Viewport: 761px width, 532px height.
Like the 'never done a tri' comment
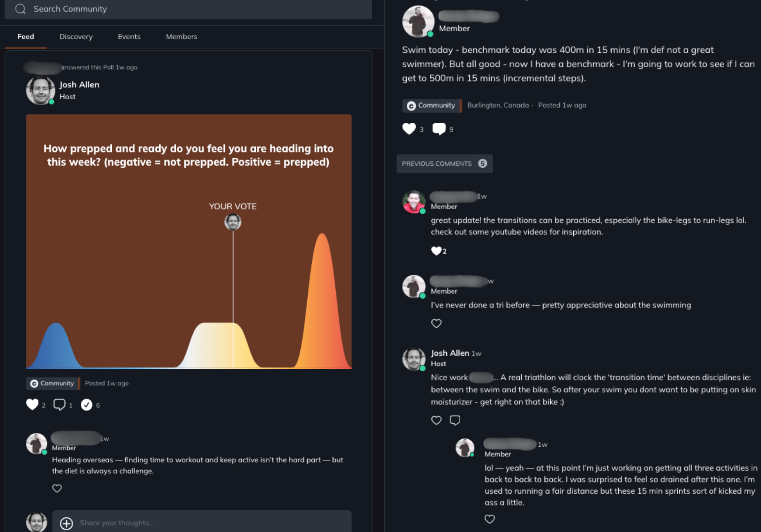click(436, 323)
